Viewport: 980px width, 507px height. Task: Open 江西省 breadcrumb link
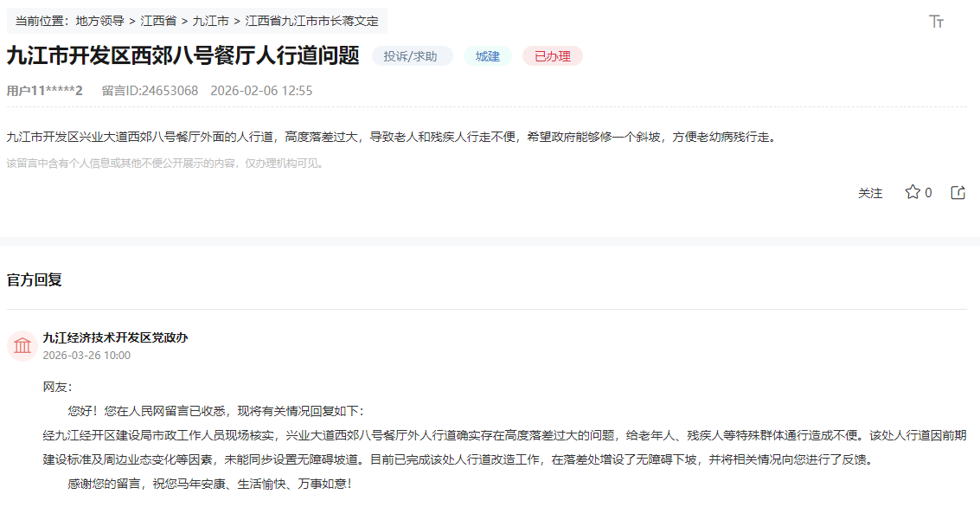tap(158, 21)
